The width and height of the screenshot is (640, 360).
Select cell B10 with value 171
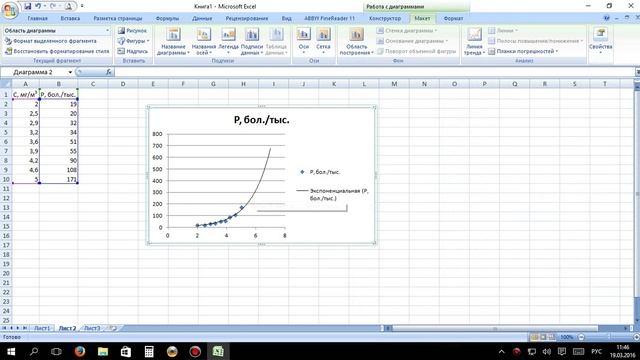(x=58, y=180)
